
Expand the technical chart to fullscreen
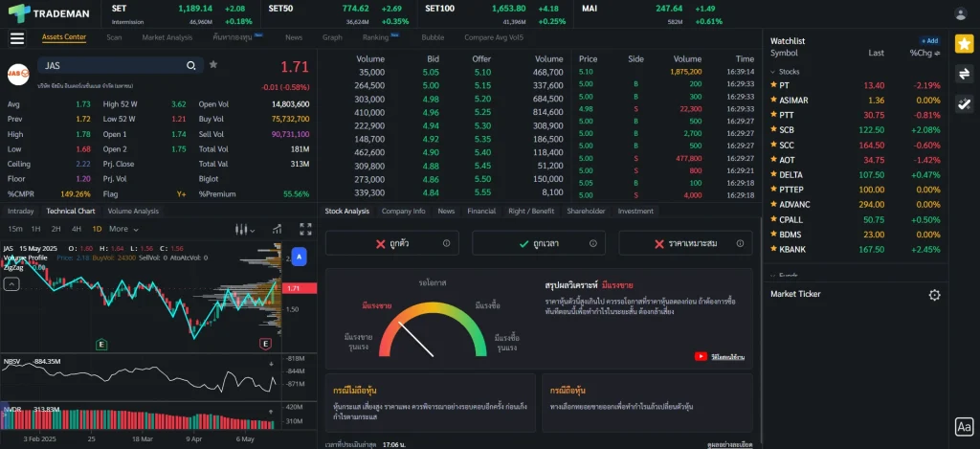click(x=305, y=229)
